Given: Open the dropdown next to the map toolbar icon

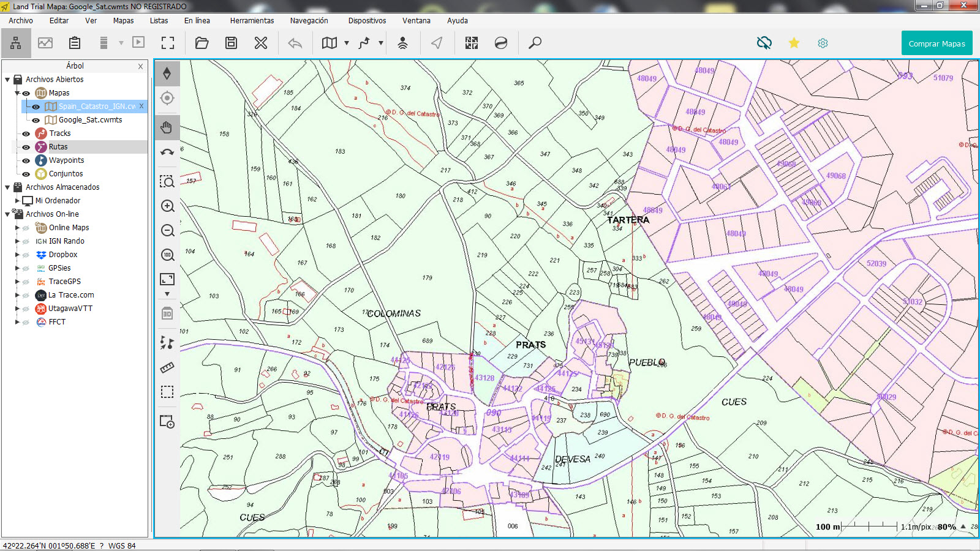Looking at the screenshot, I should coord(347,43).
